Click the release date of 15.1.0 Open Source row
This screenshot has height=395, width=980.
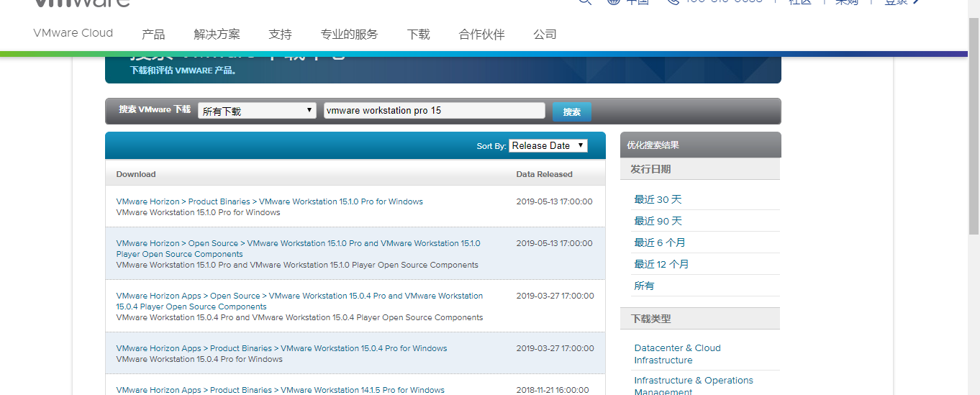(554, 243)
